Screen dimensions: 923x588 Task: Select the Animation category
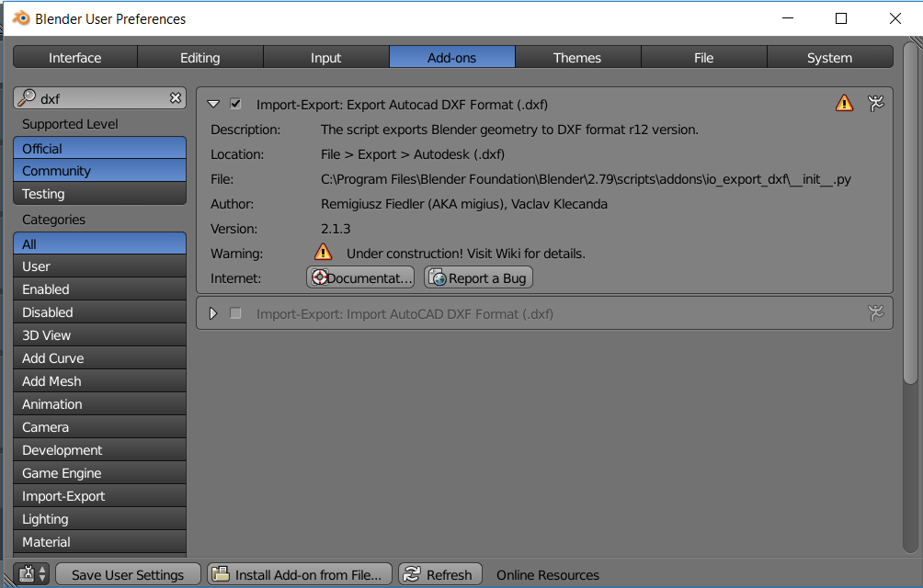click(99, 404)
